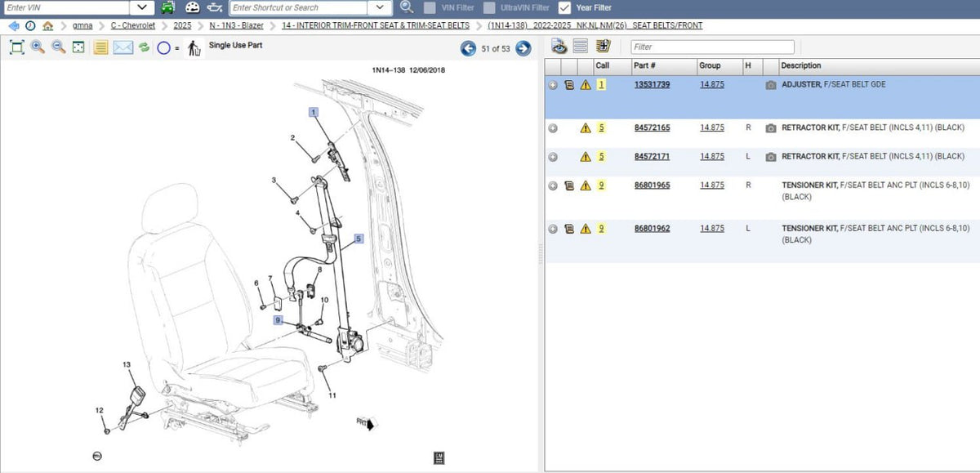Click warning triangle on part 86801965 row
Screen dimensions: 980x473
point(585,185)
